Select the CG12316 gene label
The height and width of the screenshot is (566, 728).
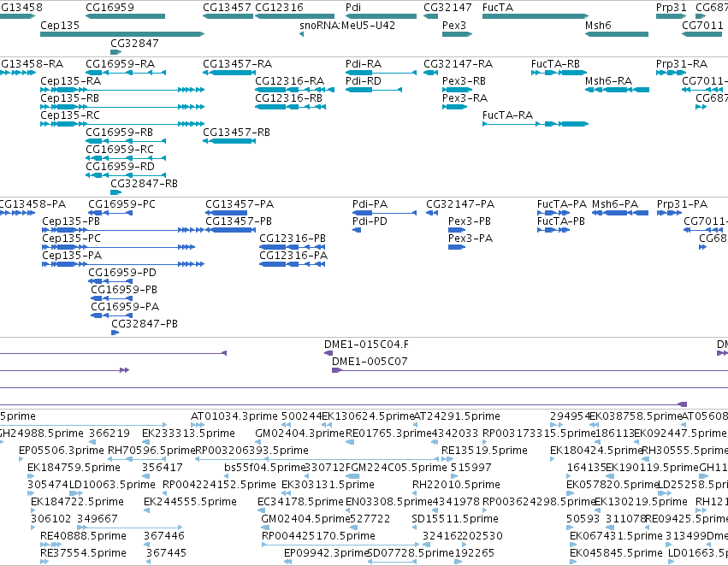click(279, 8)
